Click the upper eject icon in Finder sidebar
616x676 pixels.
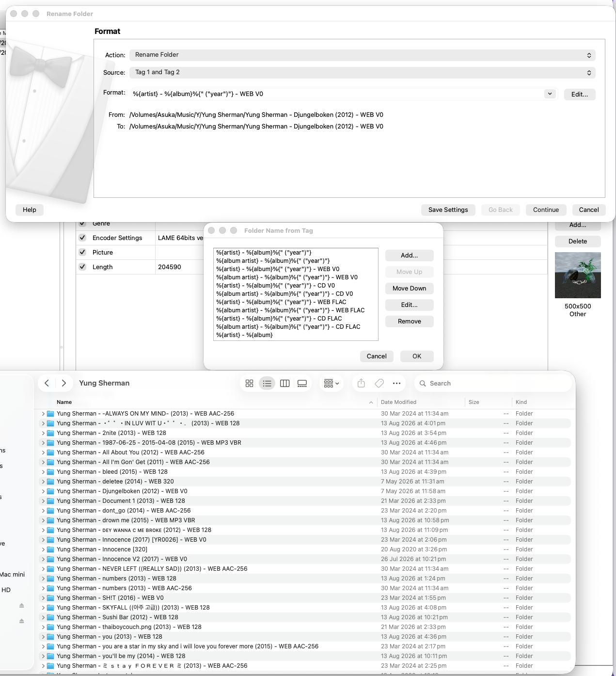pos(21,605)
